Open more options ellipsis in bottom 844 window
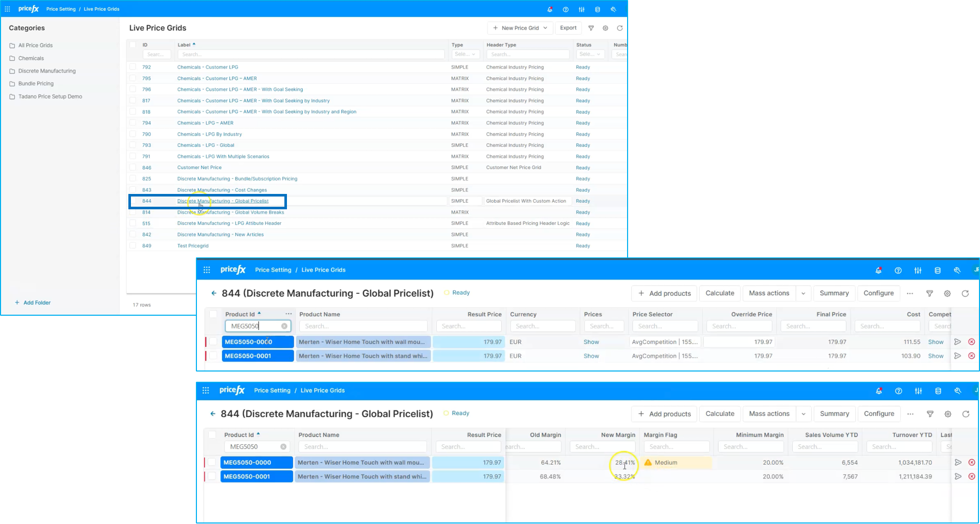This screenshot has height=524, width=980. [910, 414]
